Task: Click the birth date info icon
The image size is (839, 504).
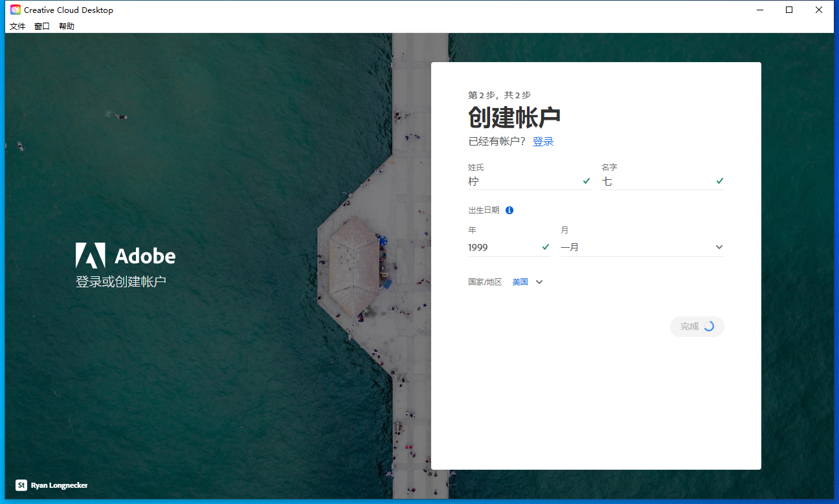Action: coord(509,210)
